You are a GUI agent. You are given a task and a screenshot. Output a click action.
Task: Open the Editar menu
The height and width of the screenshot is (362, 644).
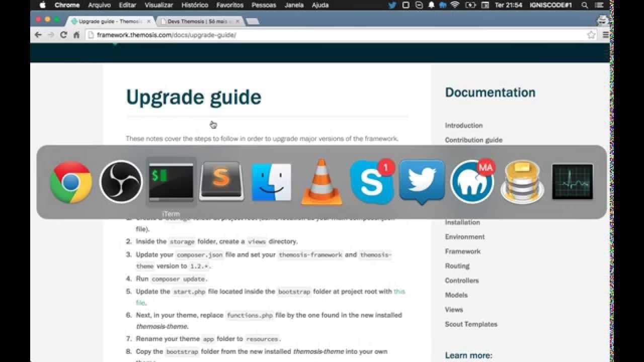tap(128, 5)
